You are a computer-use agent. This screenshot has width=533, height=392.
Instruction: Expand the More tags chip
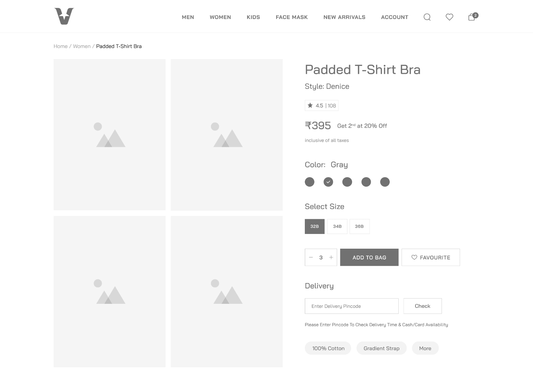tap(425, 348)
